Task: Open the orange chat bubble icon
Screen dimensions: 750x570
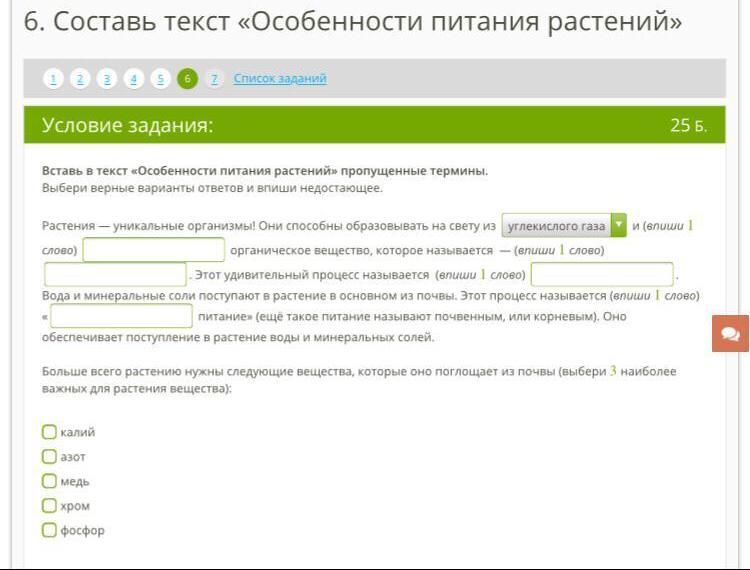Action: point(730,334)
